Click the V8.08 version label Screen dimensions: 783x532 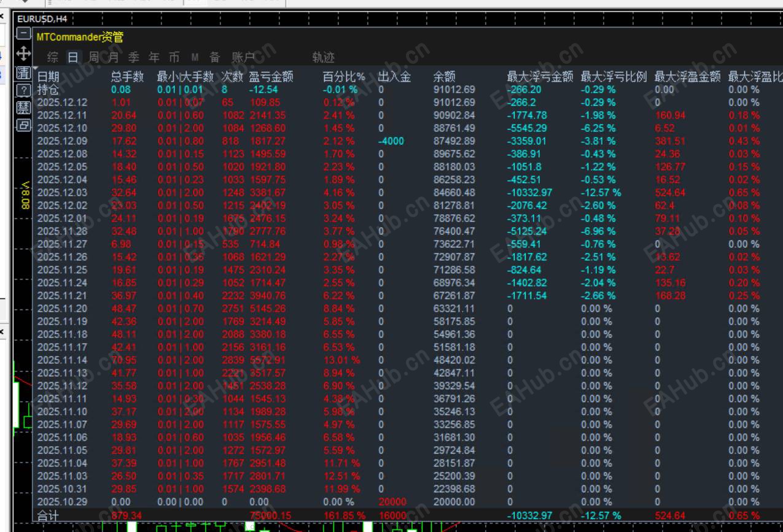point(25,195)
